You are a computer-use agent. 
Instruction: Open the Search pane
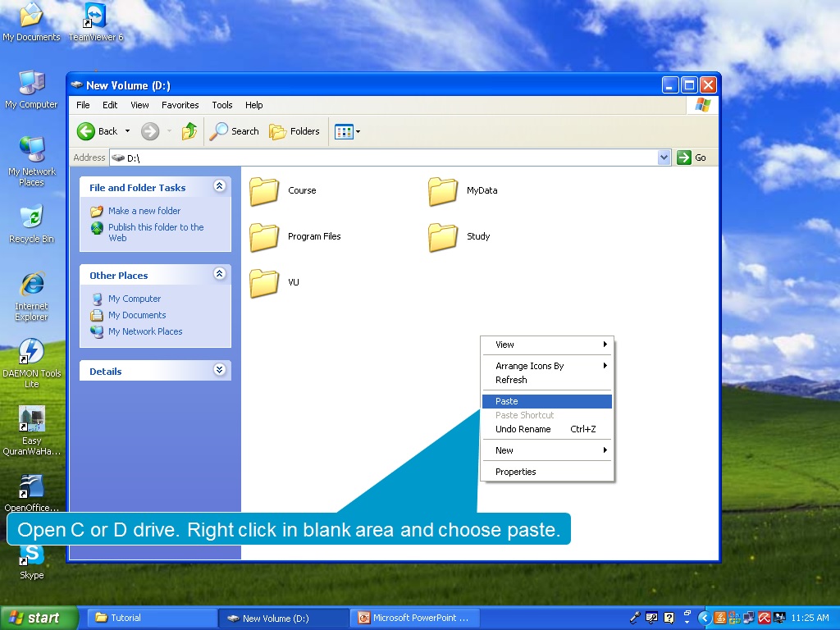[x=234, y=131]
